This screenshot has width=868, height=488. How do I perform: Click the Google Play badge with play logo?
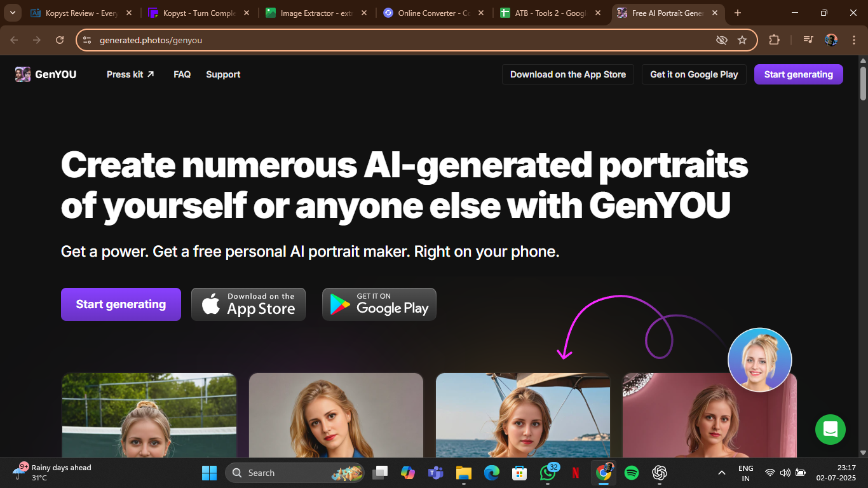[379, 304]
